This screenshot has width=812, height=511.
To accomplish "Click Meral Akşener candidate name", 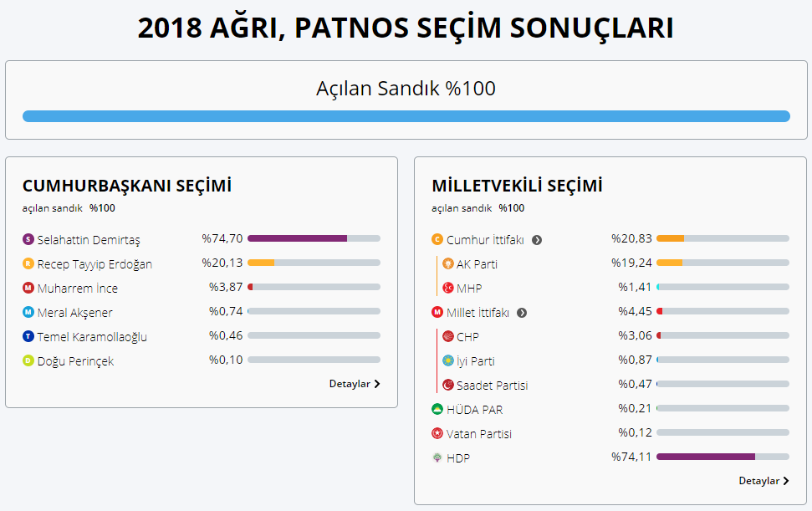I will point(74,313).
